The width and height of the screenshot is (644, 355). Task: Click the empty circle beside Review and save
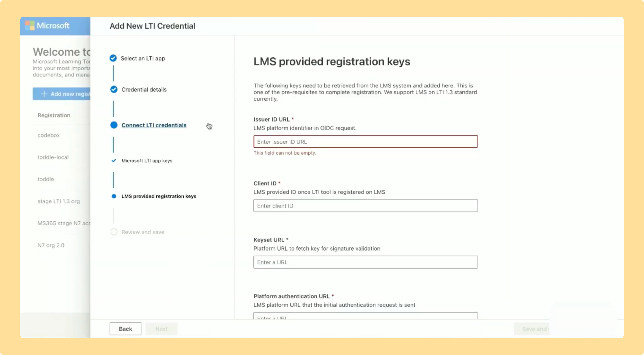point(114,232)
